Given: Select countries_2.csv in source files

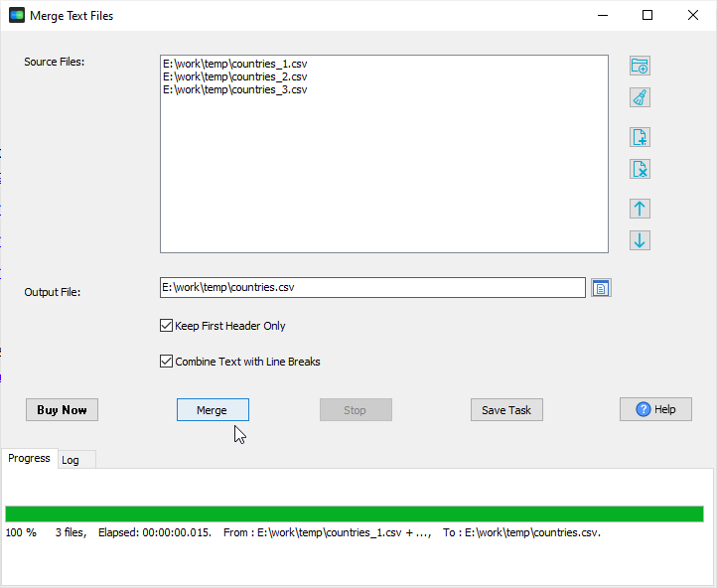Looking at the screenshot, I should [235, 76].
